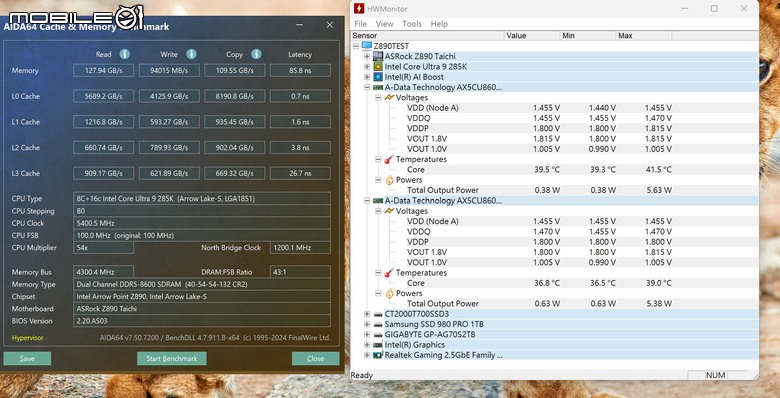This screenshot has height=398, width=780.
Task: Expand the Intel(R) AI Boost node
Action: click(367, 77)
